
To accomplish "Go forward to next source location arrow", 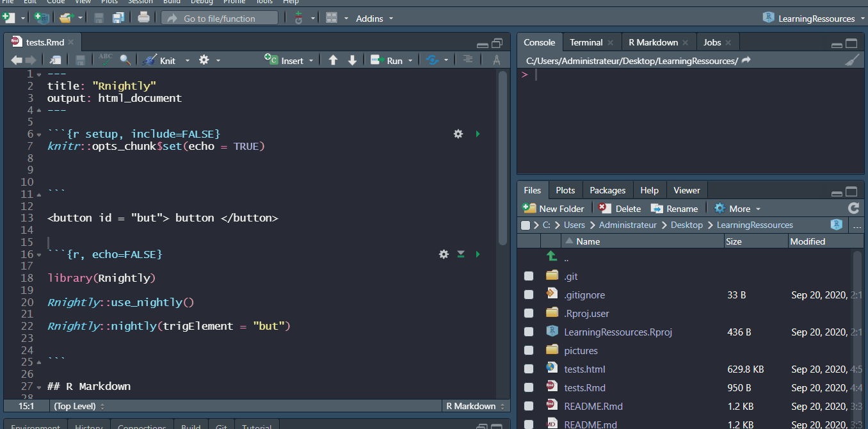I will coord(29,60).
